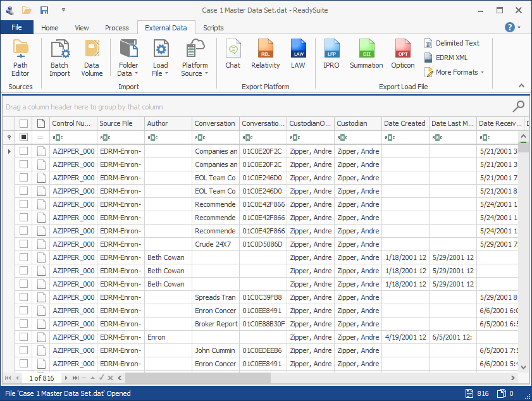The image size is (532, 401).
Task: Export as Delimited Text
Action: coord(452,43)
